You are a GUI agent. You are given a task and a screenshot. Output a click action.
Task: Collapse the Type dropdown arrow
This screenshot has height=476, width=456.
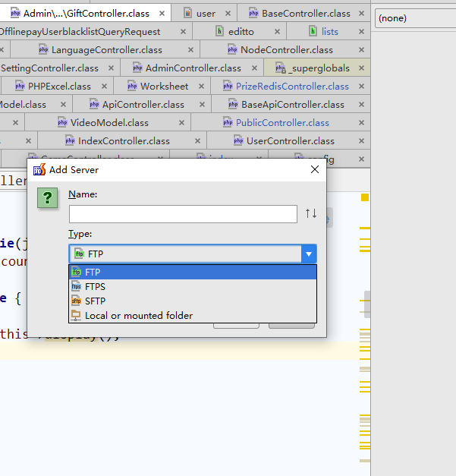(309, 254)
